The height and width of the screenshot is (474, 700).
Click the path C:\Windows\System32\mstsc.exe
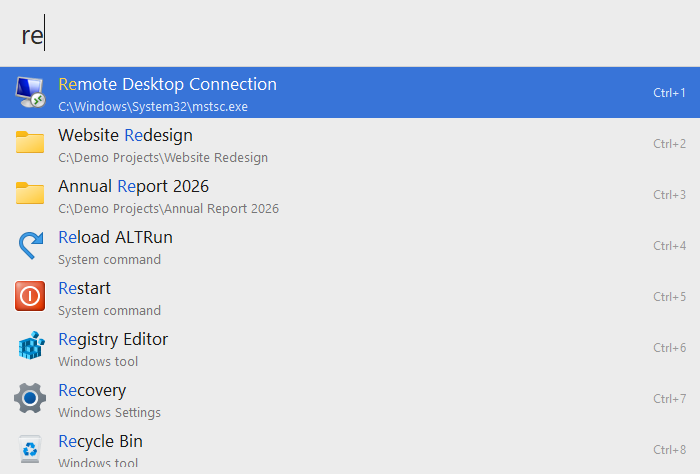[x=153, y=107]
